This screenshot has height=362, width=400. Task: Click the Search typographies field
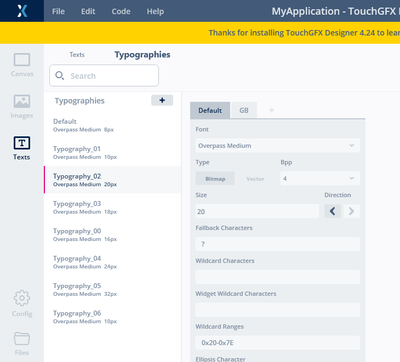click(104, 76)
